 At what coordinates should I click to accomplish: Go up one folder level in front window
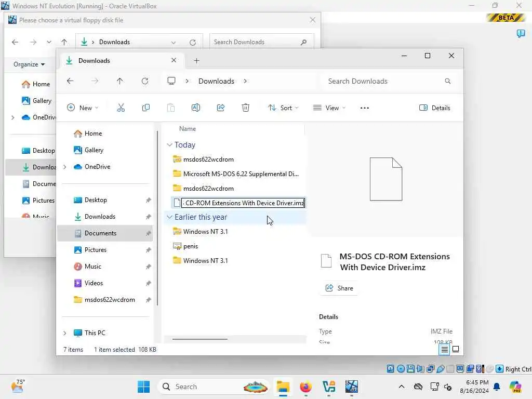pos(120,81)
